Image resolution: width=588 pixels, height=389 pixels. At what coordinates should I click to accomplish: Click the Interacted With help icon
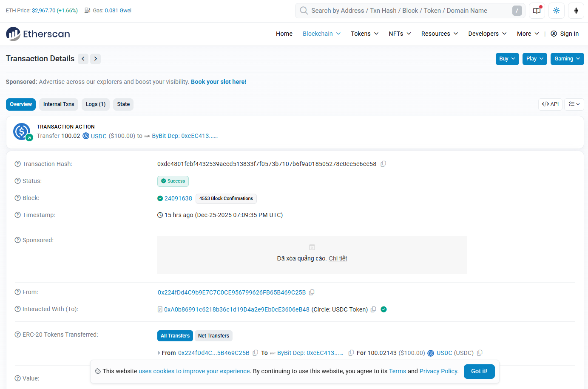pyautogui.click(x=18, y=309)
